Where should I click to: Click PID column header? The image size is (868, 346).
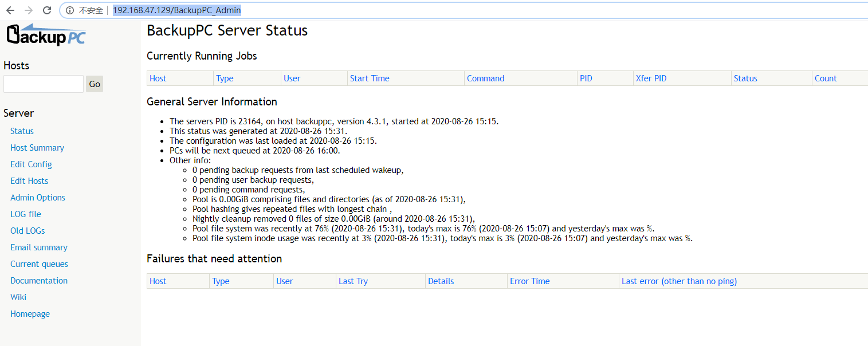point(586,78)
